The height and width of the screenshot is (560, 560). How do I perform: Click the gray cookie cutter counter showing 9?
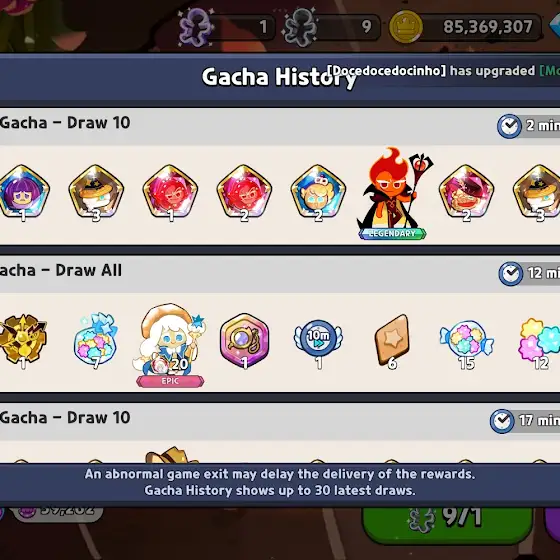(330, 27)
